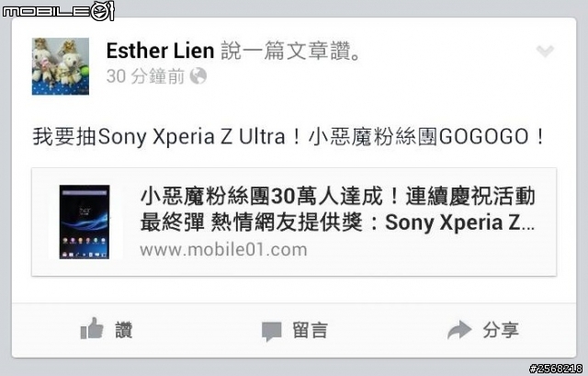588x376 pixels.
Task: Click the thumbs-up Like icon
Action: 92,328
